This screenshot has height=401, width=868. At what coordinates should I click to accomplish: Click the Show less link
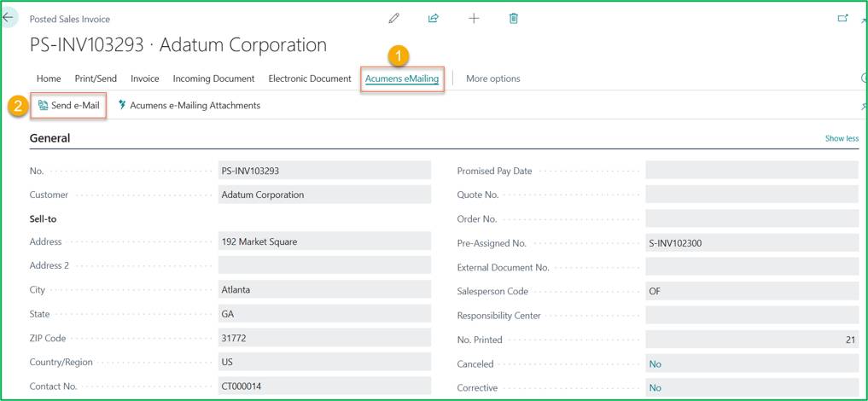click(x=842, y=138)
